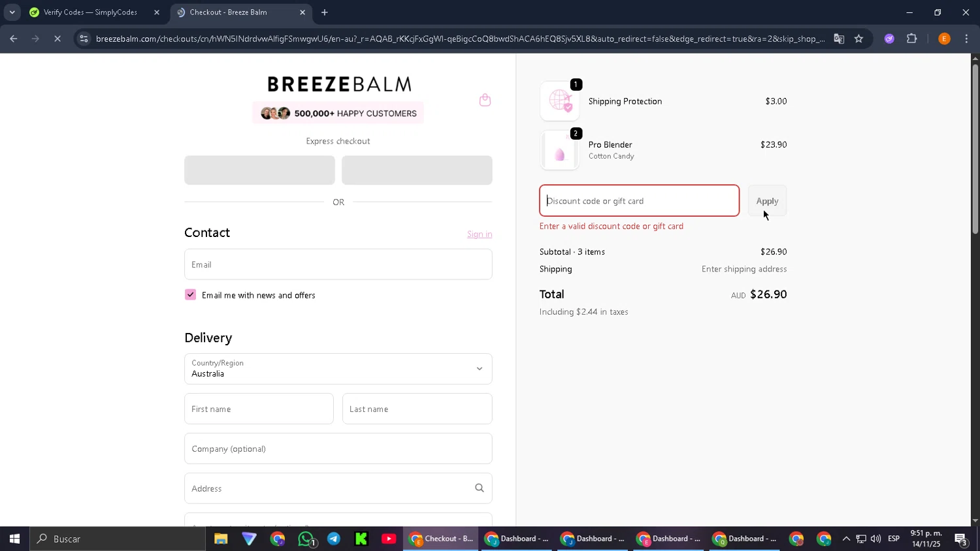Click the Pro Blender price $23.90
The image size is (980, 551).
click(774, 144)
